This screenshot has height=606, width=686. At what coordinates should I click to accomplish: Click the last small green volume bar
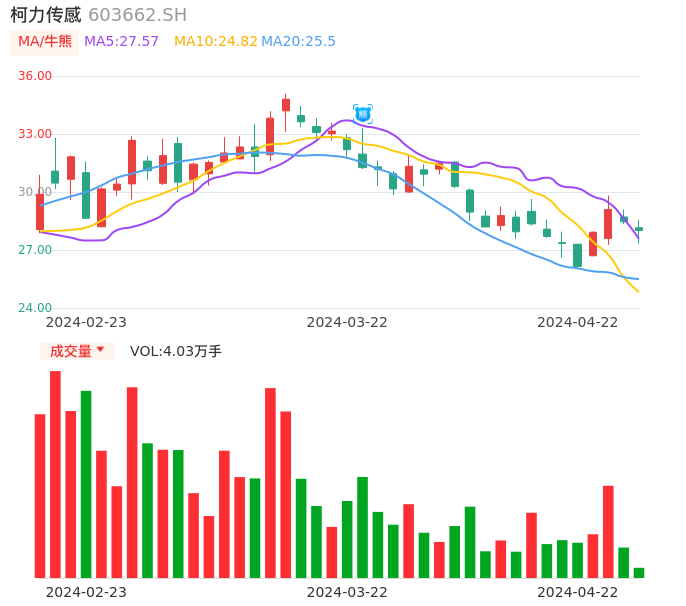click(639, 573)
